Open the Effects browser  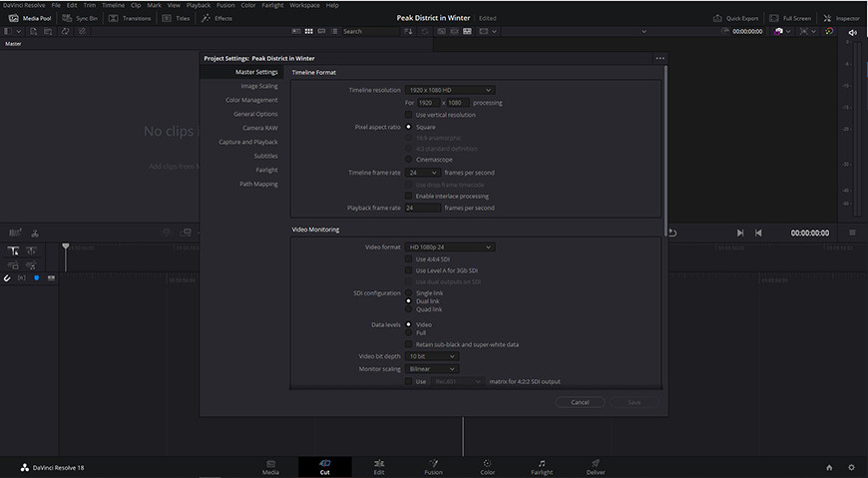coord(217,18)
